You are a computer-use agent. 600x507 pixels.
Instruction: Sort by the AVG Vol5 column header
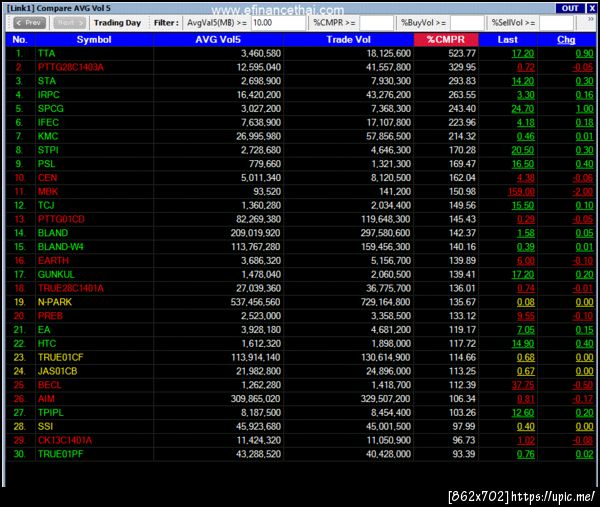tap(218, 39)
